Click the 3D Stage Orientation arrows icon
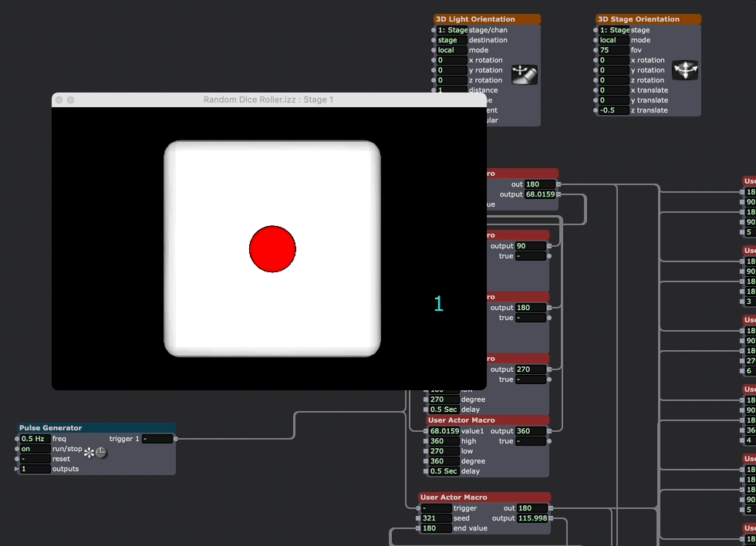The image size is (756, 546). 685,70
